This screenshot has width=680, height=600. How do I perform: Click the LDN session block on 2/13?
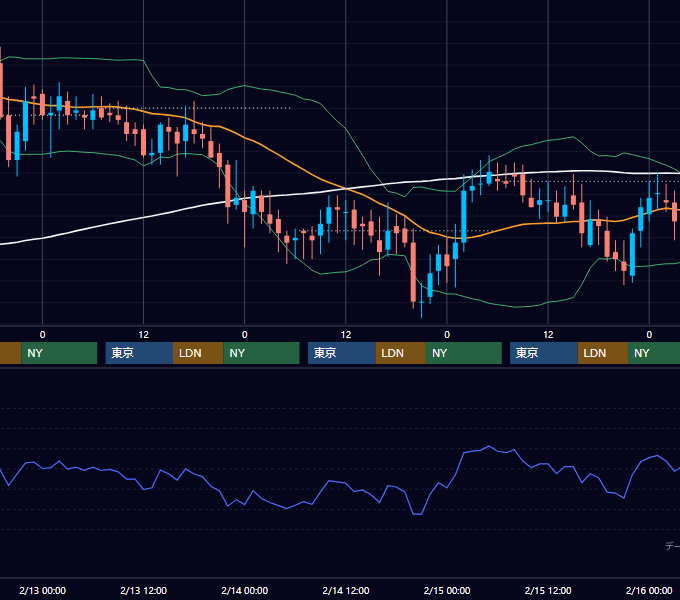[x=198, y=353]
